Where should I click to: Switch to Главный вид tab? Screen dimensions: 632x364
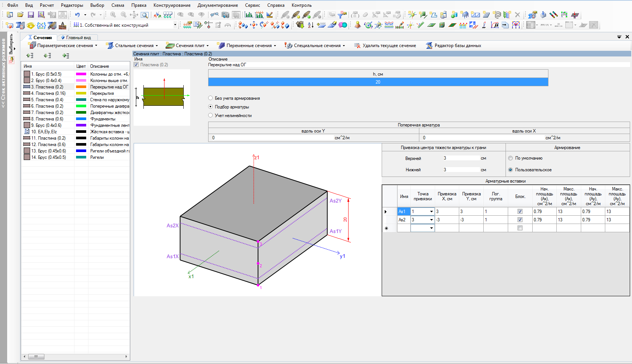[x=78, y=38]
